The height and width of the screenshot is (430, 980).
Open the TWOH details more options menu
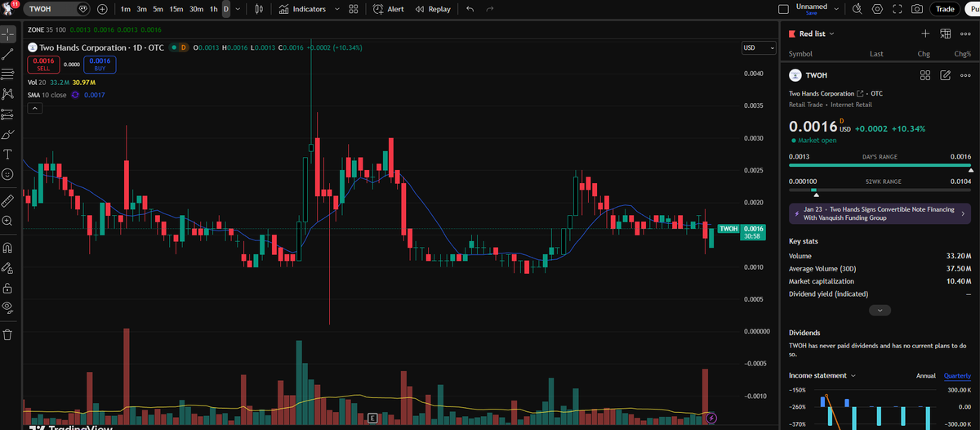pyautogui.click(x=965, y=75)
